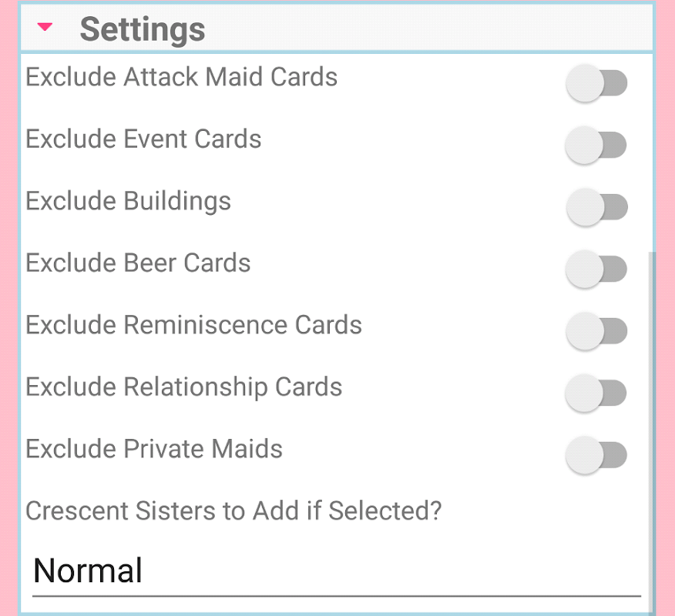Enable the Exclude Reminiscence Cards switch
Viewport: 675px width, 616px height.
coord(596,331)
